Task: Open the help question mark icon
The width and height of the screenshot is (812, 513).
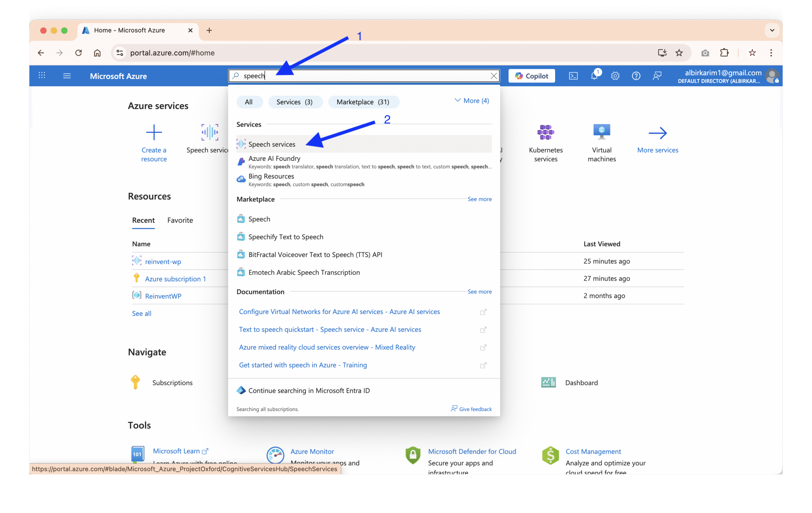Action: [636, 76]
